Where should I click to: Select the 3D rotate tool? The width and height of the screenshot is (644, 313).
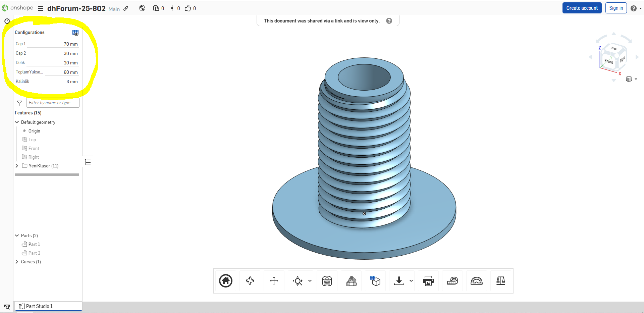pyautogui.click(x=250, y=281)
